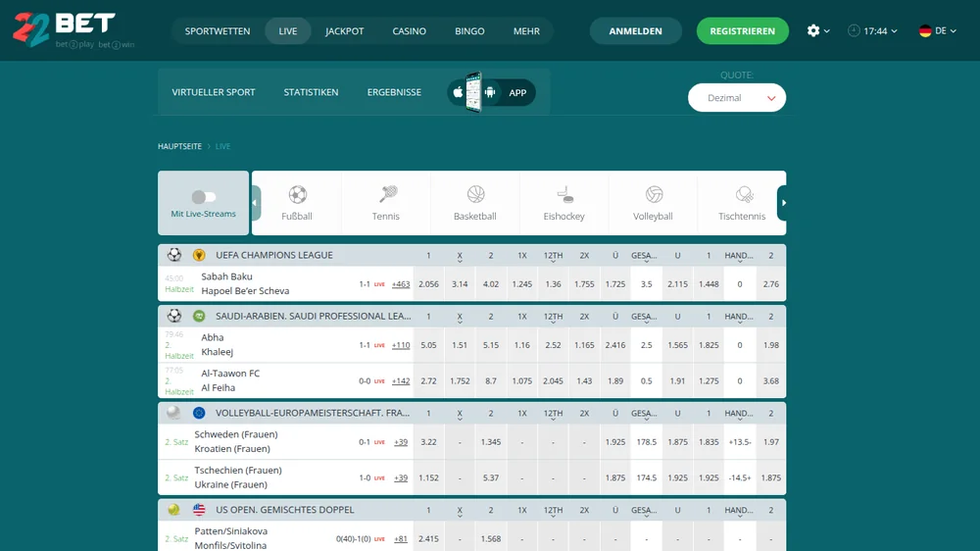
Task: Click the ANMELDEN button
Action: pos(636,30)
